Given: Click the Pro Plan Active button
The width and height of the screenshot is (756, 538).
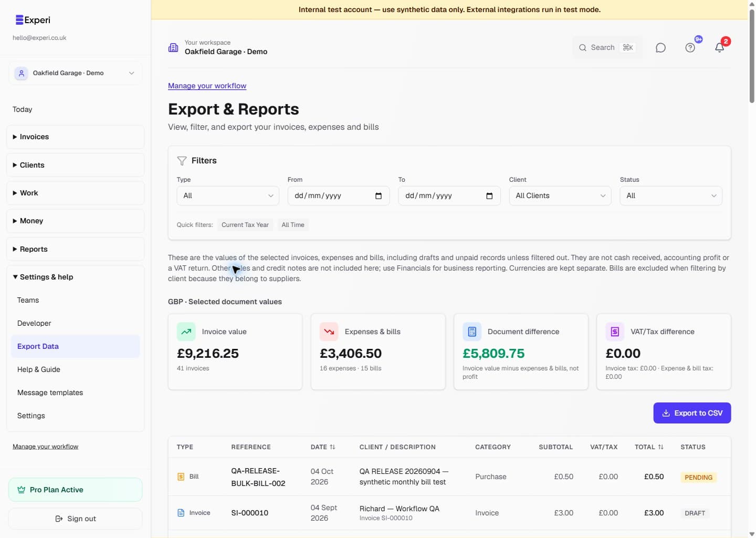Looking at the screenshot, I should click(75, 490).
